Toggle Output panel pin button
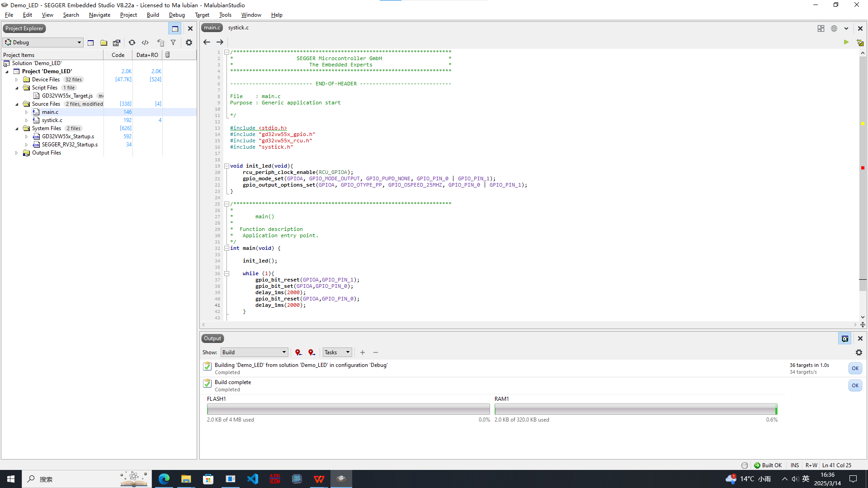The width and height of the screenshot is (868, 488). [844, 338]
